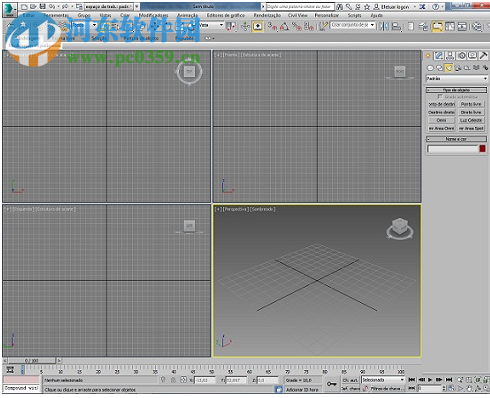Open the Padrão light type dropdown
Viewport: 490px width, 398px height.
click(457, 79)
